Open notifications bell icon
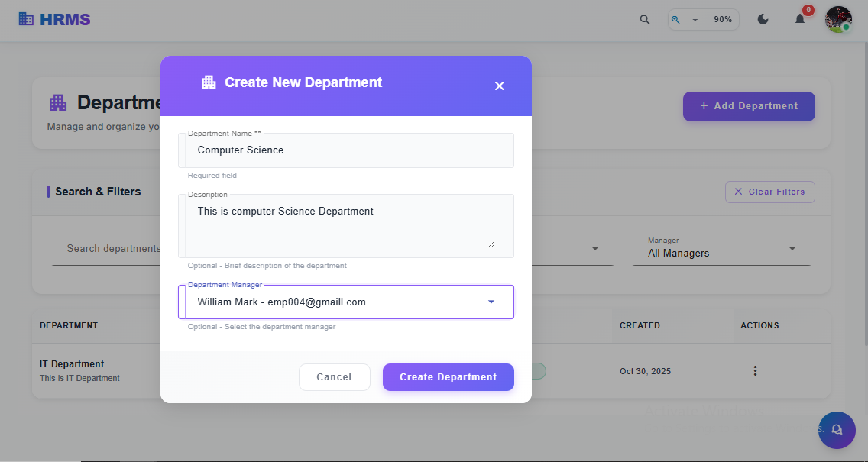This screenshot has width=868, height=462. (x=800, y=19)
